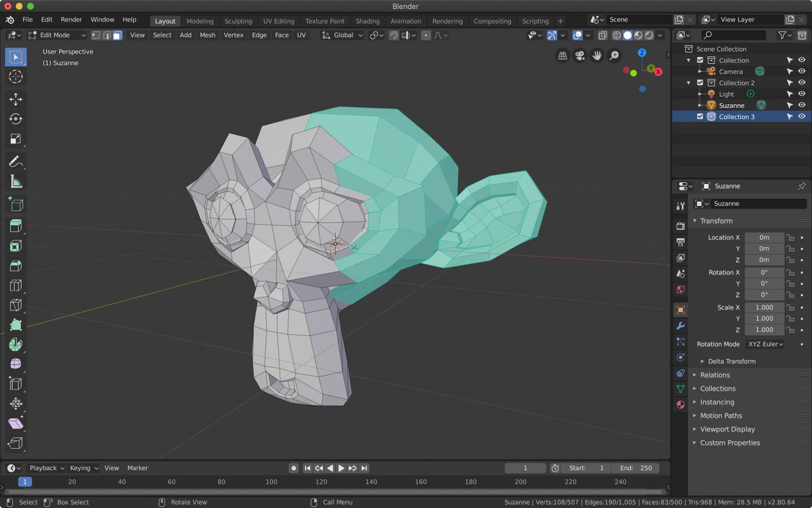
Task: Select the Knife tool
Action: [16, 305]
